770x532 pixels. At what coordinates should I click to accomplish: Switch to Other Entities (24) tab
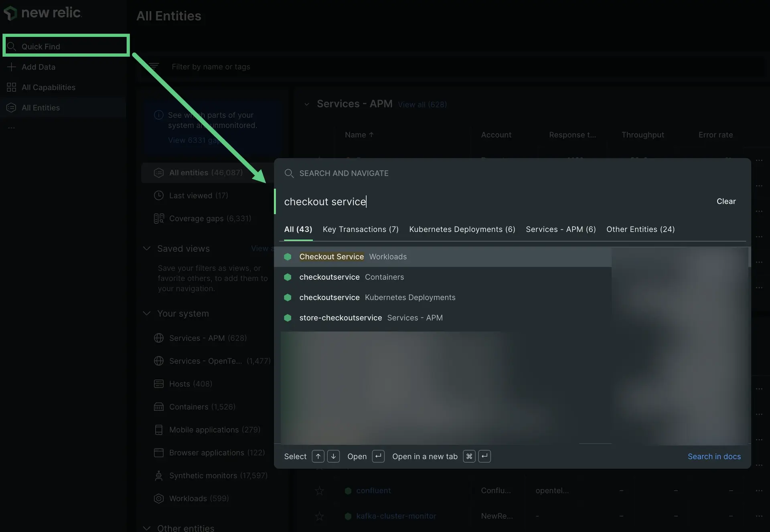640,229
